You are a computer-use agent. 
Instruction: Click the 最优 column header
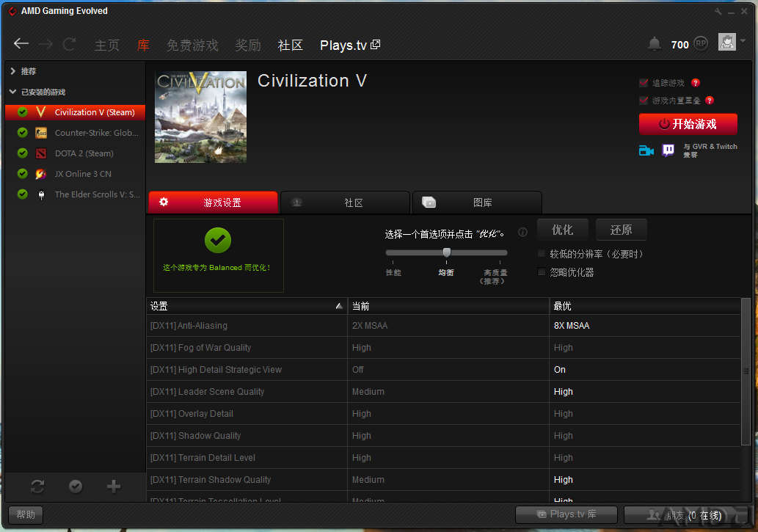click(645, 306)
